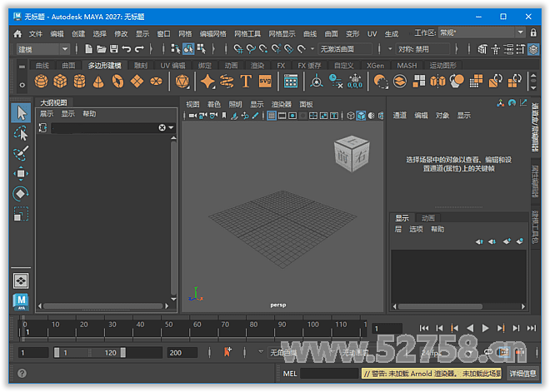Image resolution: width=550 pixels, height=392 pixels.
Task: Click the super shape star icon
Action: 207,82
